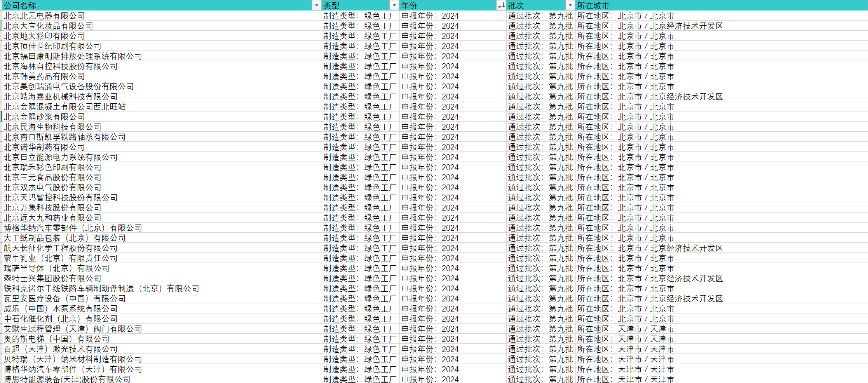Click cell 博格华纳汽车零部件（北京）有限公司

(162, 228)
